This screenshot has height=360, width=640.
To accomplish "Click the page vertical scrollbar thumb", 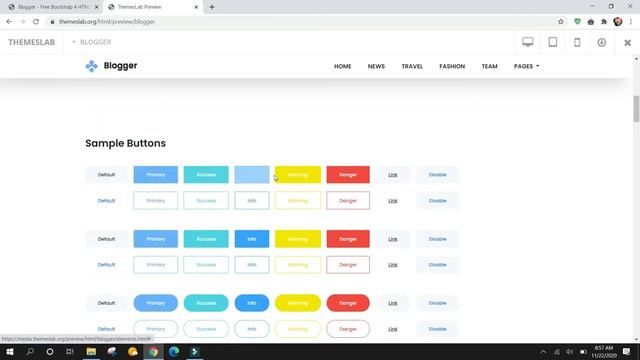I will (x=636, y=109).
